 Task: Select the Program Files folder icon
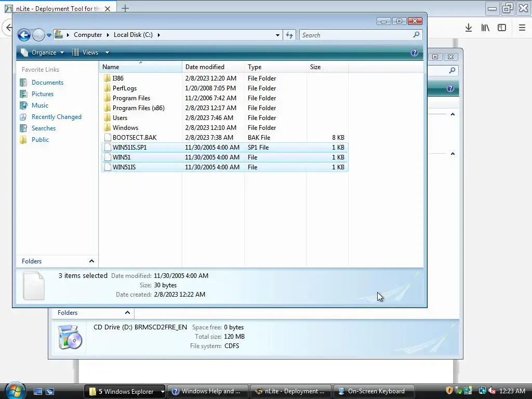click(107, 98)
